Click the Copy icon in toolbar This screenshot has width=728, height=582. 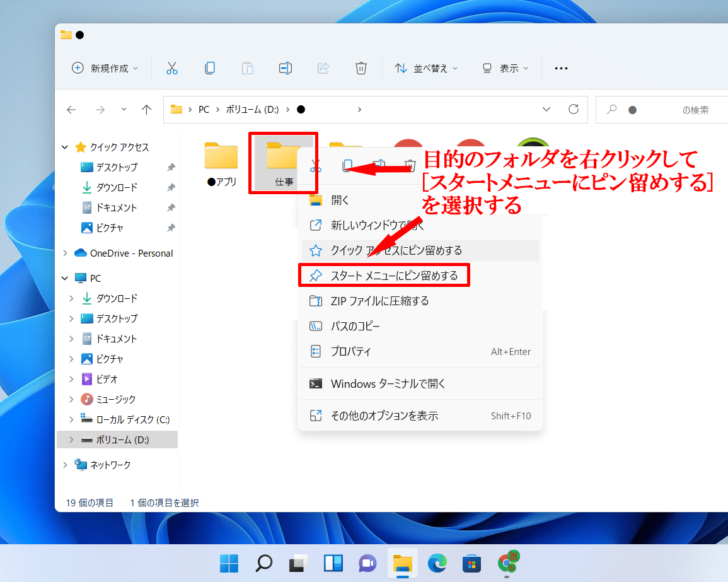(x=210, y=68)
